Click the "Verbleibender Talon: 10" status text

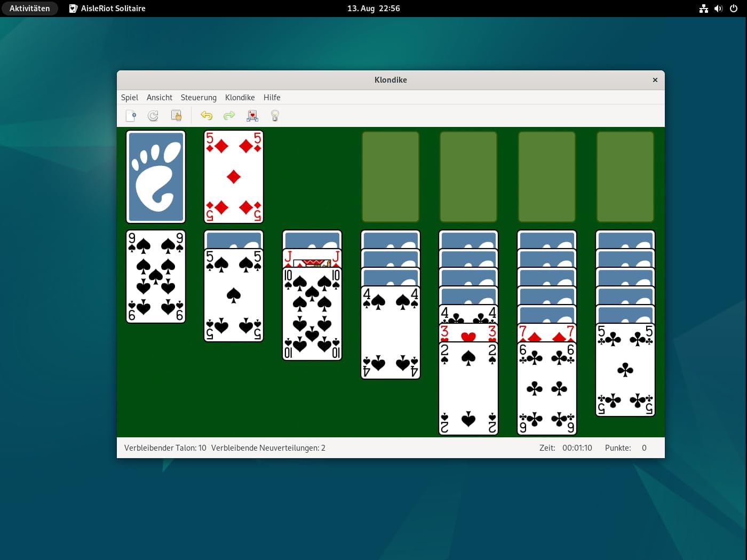pos(165,448)
